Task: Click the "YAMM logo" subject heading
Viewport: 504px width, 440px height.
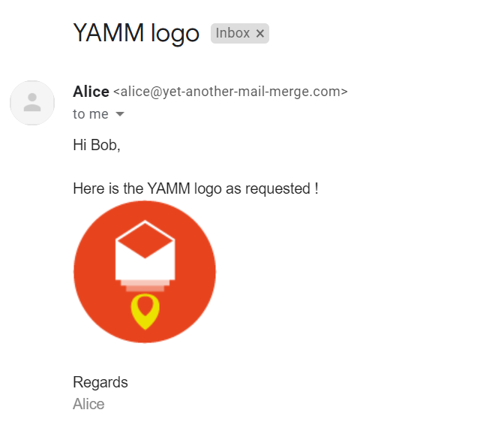Action: click(136, 33)
